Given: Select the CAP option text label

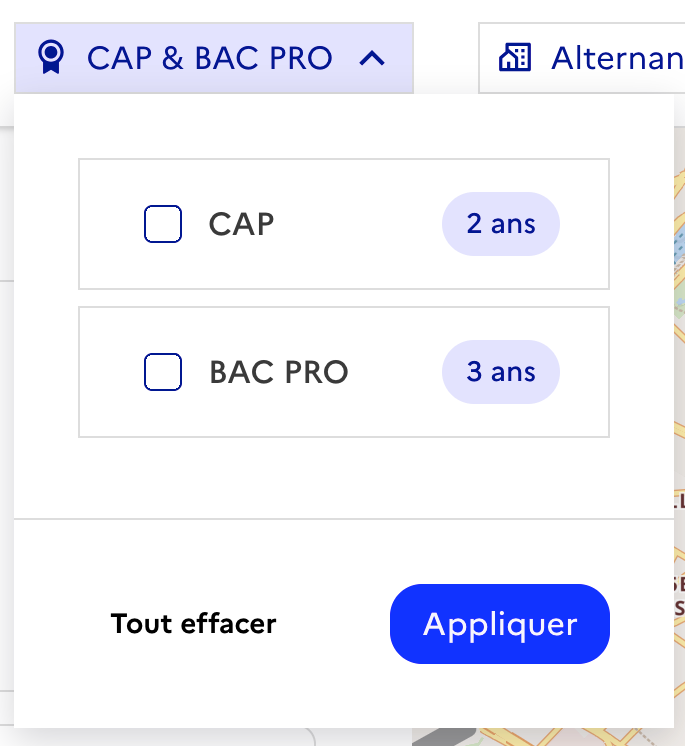Looking at the screenshot, I should (x=241, y=224).
